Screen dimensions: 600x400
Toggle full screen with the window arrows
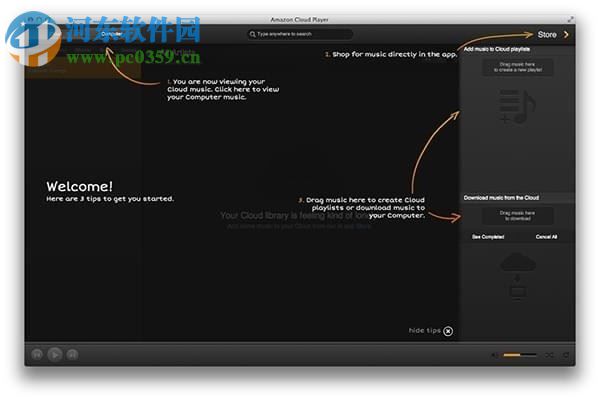click(x=571, y=19)
